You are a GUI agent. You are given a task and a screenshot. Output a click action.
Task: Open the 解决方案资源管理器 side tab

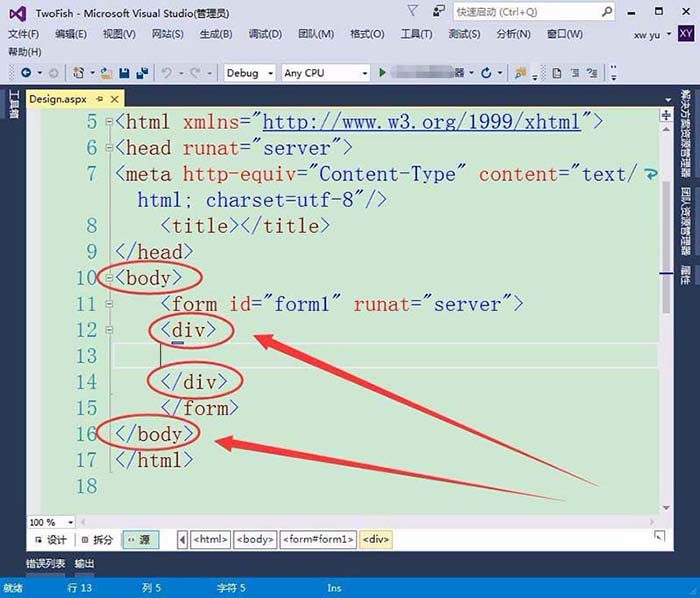[x=685, y=134]
